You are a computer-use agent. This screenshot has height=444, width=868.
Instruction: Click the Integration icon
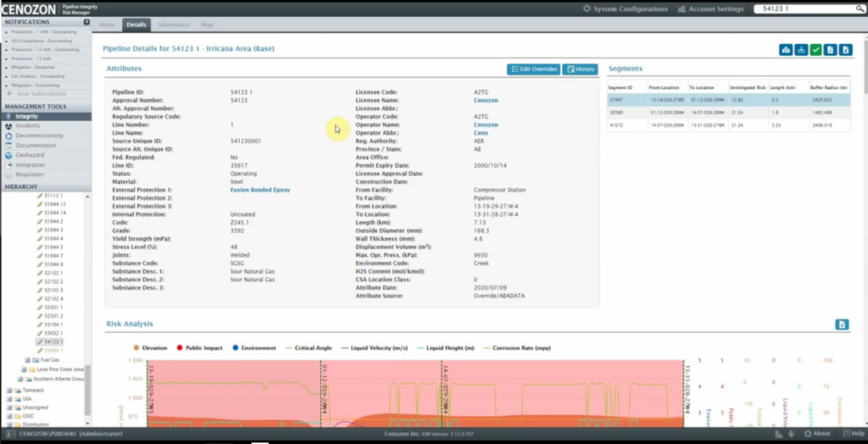(x=8, y=165)
